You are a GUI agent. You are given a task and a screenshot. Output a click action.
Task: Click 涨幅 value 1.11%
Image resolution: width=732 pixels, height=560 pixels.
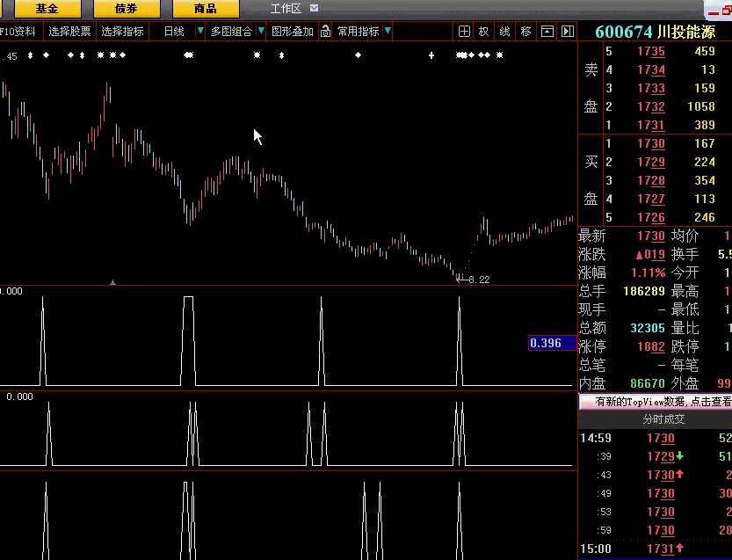649,273
